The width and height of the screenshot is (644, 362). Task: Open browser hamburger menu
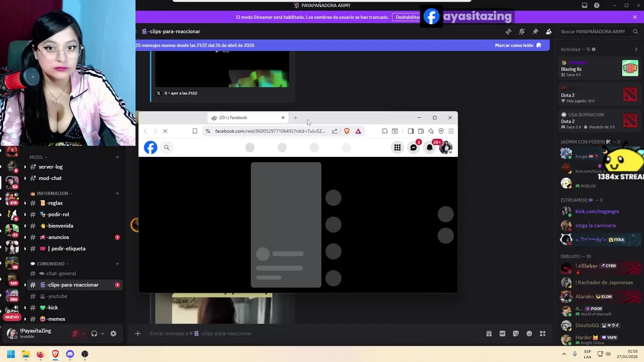click(x=451, y=131)
